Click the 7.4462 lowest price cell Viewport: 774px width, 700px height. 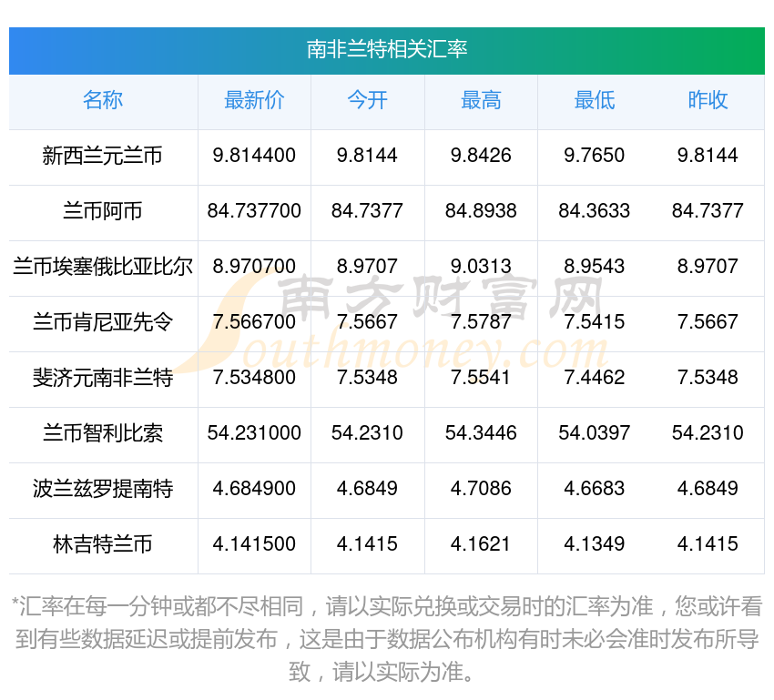tap(594, 378)
